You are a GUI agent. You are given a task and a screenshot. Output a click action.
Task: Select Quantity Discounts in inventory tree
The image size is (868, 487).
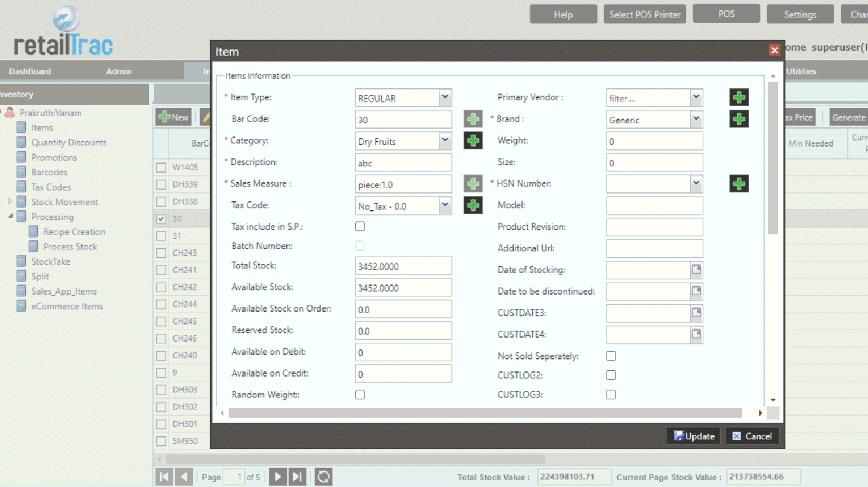[69, 142]
